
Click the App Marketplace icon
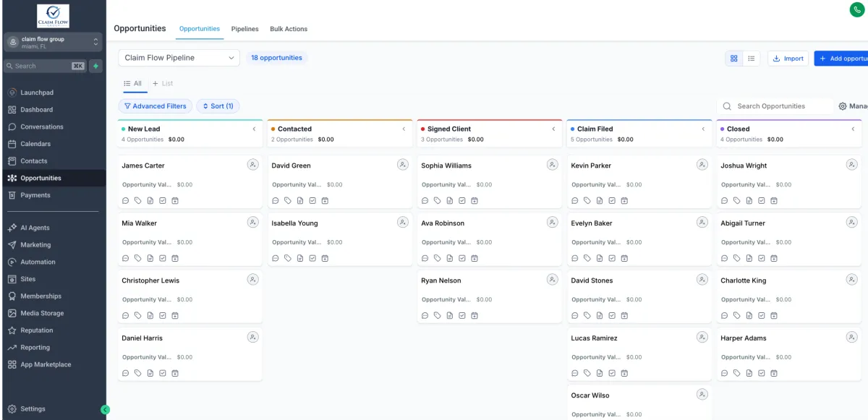click(x=12, y=364)
